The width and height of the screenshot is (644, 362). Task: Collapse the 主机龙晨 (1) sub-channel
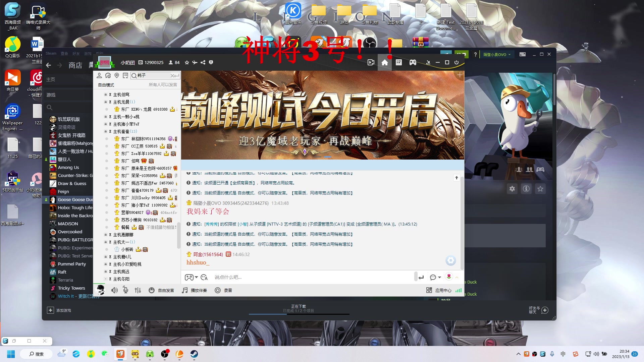pos(105,102)
